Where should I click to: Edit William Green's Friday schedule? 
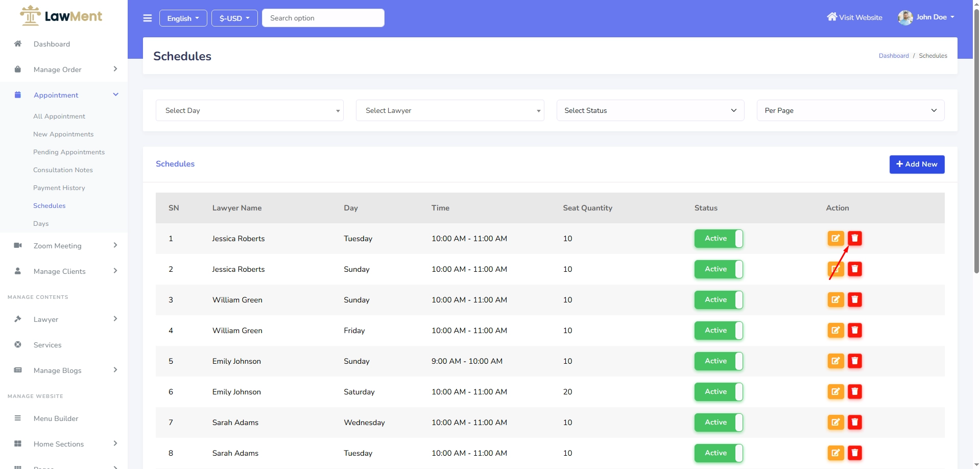click(x=835, y=331)
